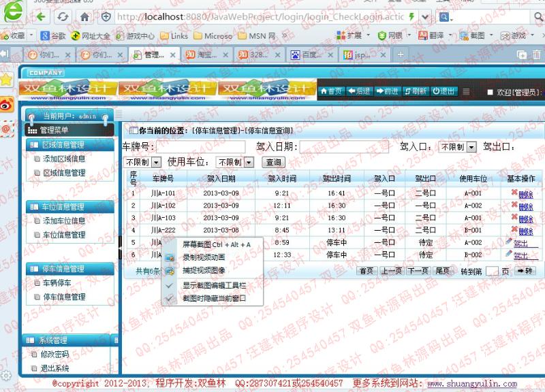Click the 前进 forward button in app header
This screenshot has width=545, height=392.
click(x=387, y=91)
